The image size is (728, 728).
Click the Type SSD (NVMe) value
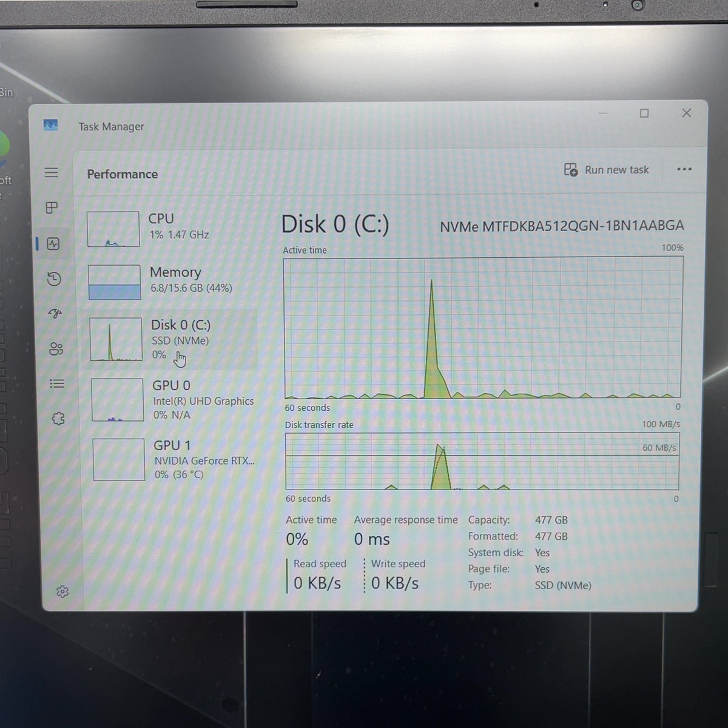pyautogui.click(x=563, y=585)
